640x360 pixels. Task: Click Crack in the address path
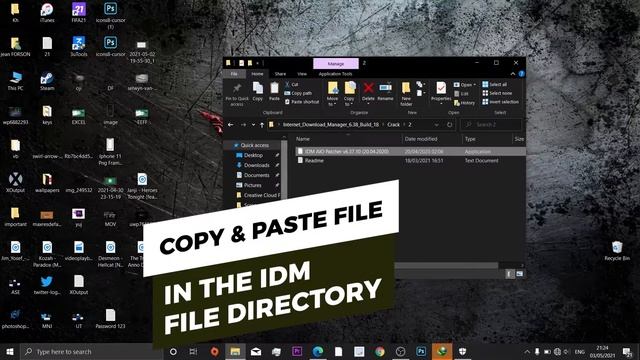tap(393, 124)
